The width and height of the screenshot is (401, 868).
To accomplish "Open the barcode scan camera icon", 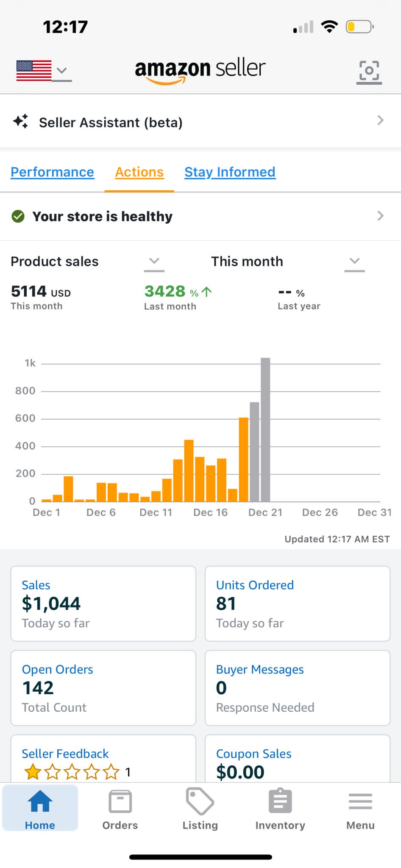I will tap(369, 71).
